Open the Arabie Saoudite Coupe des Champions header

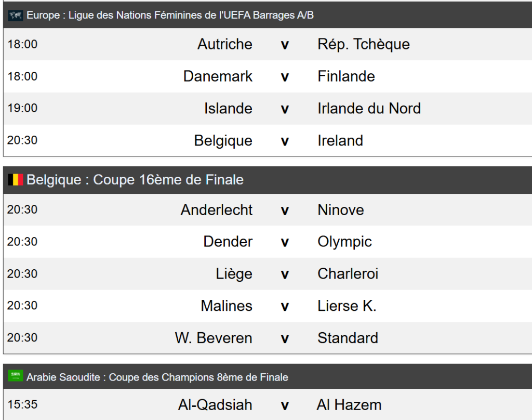157,377
